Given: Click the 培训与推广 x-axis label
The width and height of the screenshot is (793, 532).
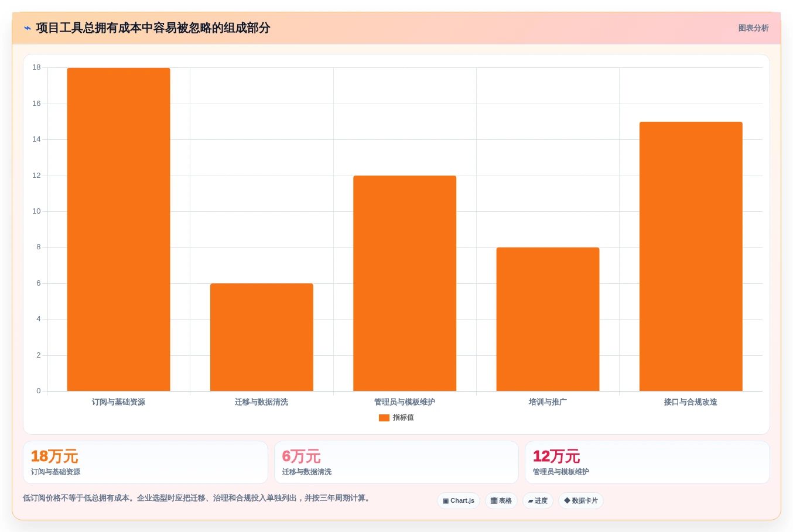Looking at the screenshot, I should tap(548, 402).
